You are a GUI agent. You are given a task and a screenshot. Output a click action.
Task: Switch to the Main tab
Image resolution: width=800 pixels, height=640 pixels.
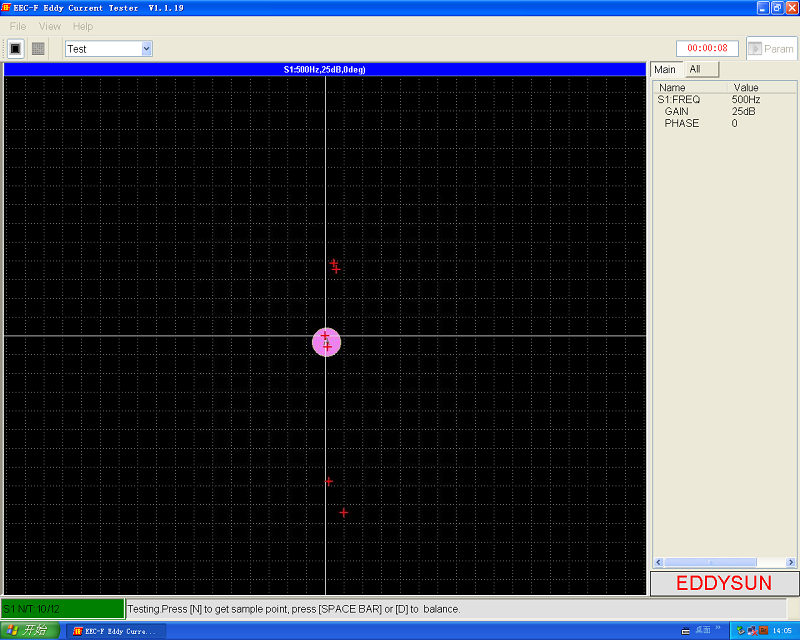(x=665, y=69)
